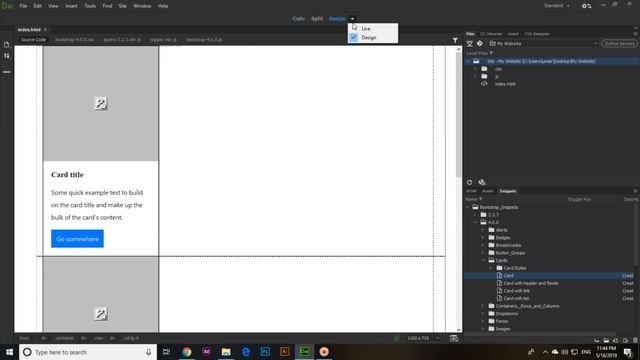Click the broken image placeholder in second card
This screenshot has width=640, height=360.
pos(101,313)
